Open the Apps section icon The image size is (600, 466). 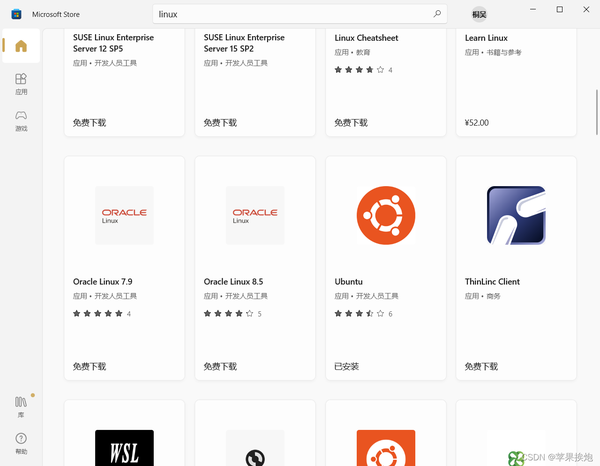pyautogui.click(x=21, y=84)
